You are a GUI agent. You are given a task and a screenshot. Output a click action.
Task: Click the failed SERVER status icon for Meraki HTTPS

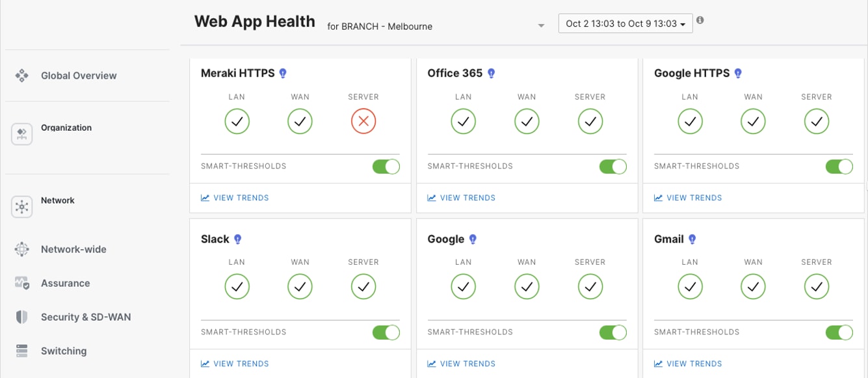point(363,121)
